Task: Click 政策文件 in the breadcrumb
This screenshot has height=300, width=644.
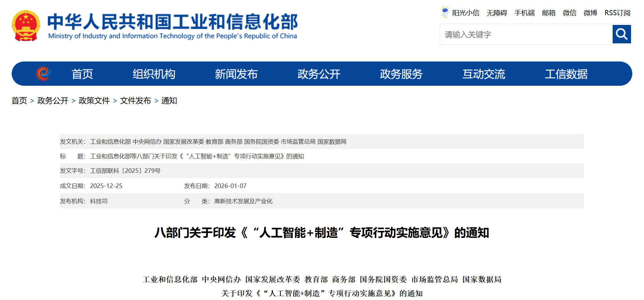Action: pyautogui.click(x=94, y=101)
